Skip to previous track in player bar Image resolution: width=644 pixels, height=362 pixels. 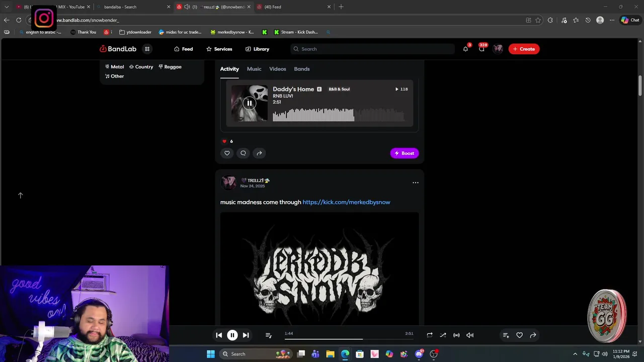tap(219, 335)
